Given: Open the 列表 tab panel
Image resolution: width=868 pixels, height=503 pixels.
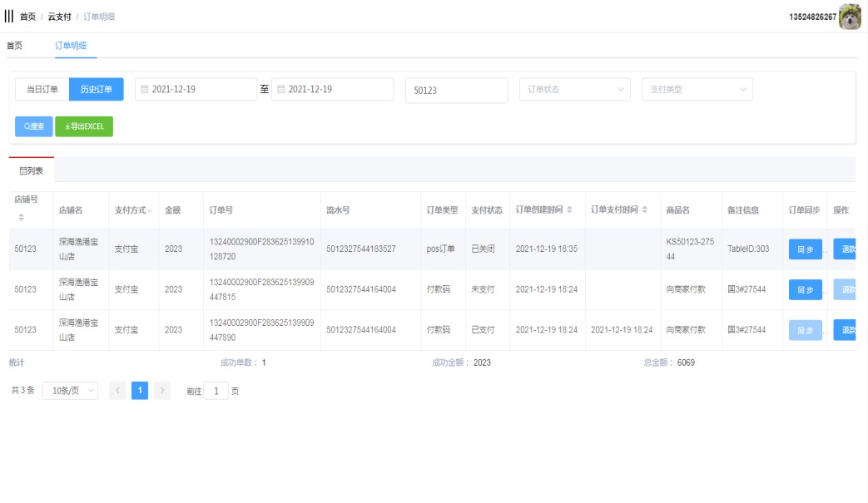Looking at the screenshot, I should [32, 170].
